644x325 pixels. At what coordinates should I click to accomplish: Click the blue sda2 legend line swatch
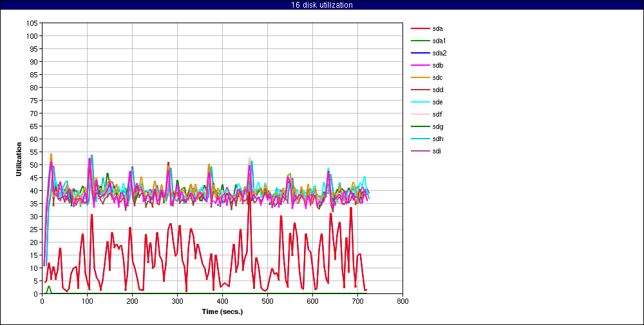tap(420, 53)
